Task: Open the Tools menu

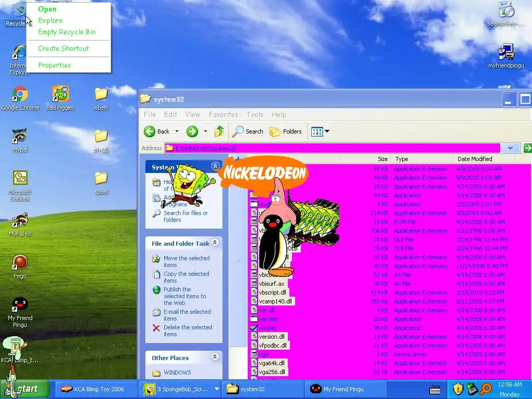Action: click(x=255, y=115)
